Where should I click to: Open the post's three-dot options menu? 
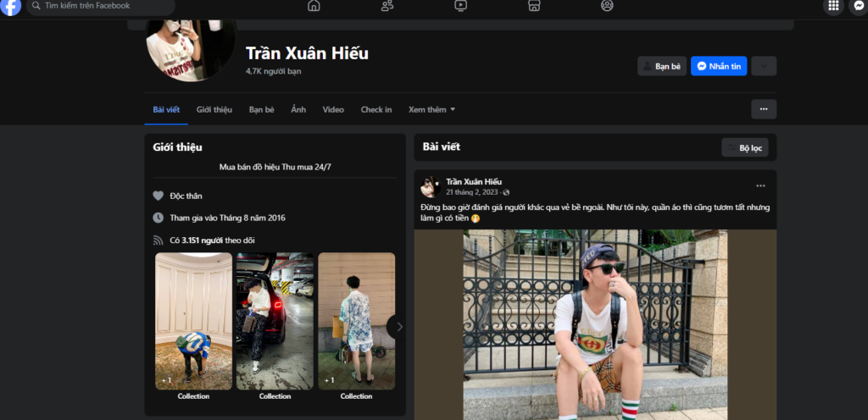[x=760, y=185]
